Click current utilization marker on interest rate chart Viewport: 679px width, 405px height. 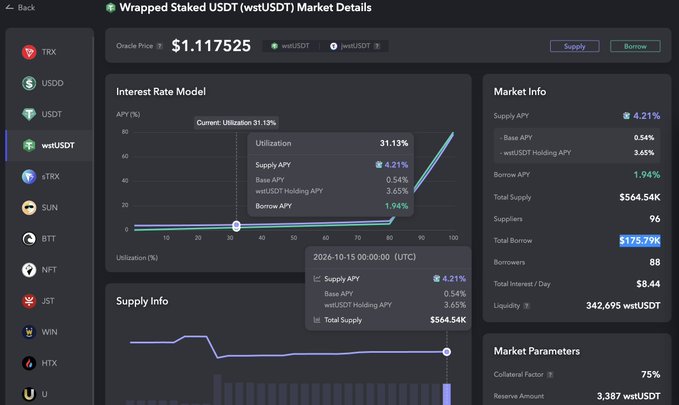(x=236, y=226)
